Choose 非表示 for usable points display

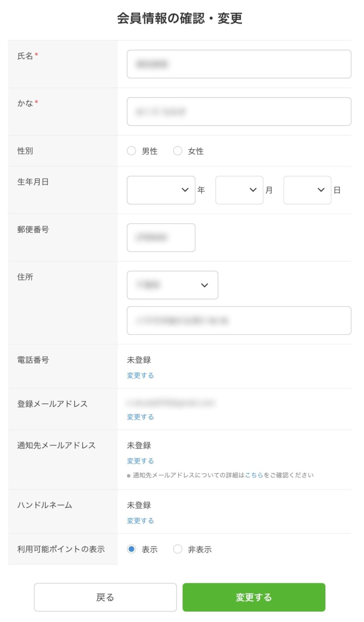click(178, 549)
